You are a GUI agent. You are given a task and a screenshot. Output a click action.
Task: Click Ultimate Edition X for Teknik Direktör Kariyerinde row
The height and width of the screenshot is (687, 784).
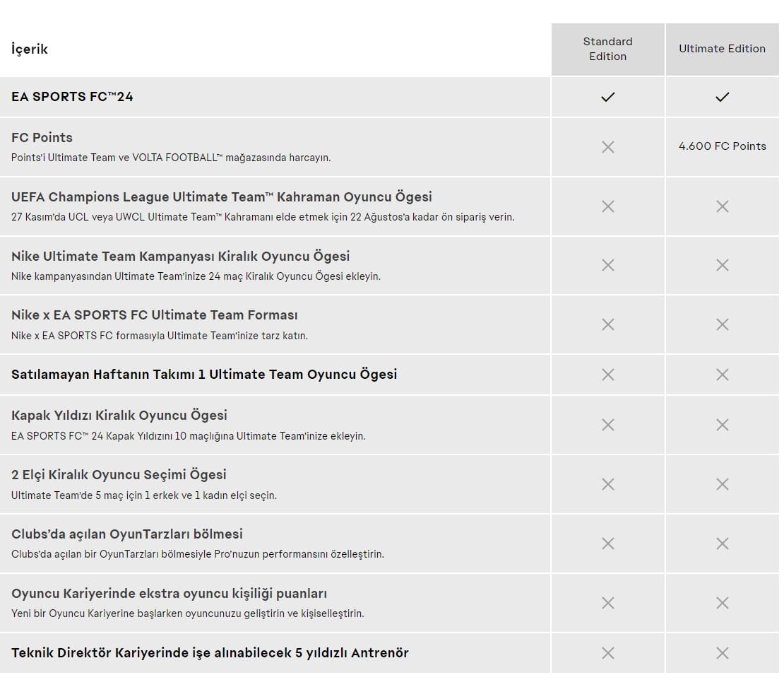722,652
